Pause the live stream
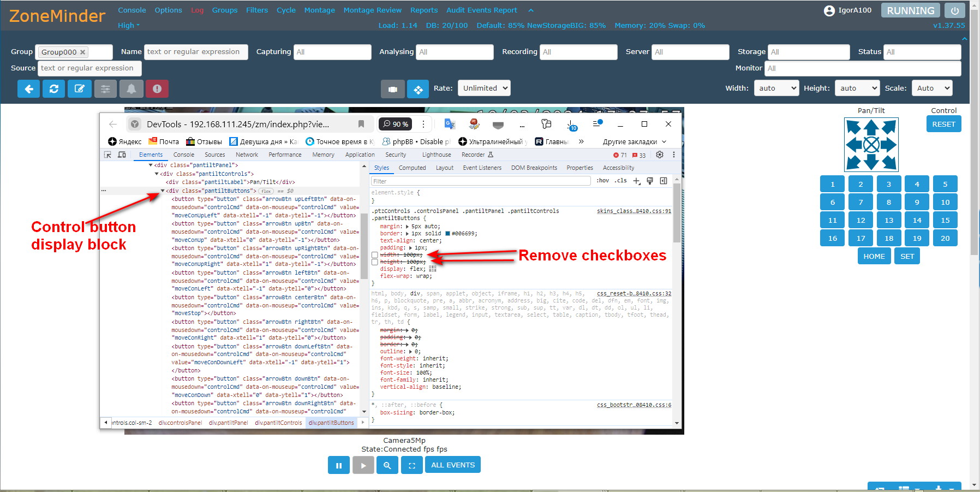Screen dimensions: 980x492 [339, 465]
